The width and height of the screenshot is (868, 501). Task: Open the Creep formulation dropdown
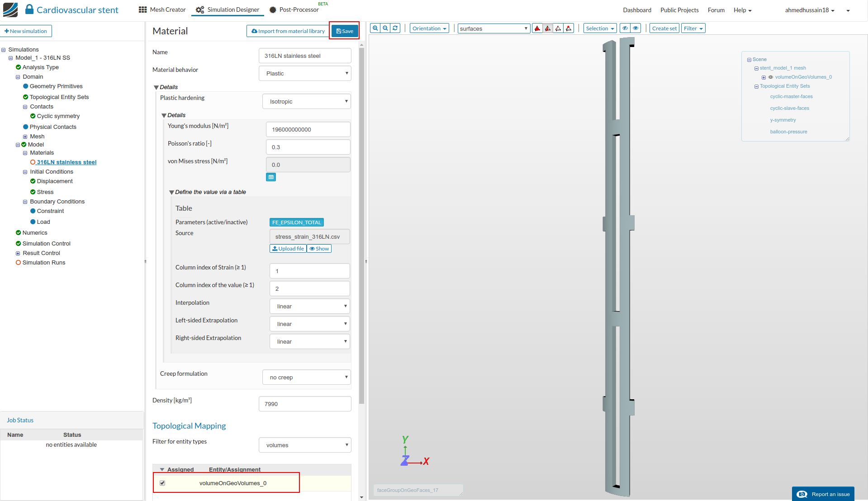tap(307, 377)
